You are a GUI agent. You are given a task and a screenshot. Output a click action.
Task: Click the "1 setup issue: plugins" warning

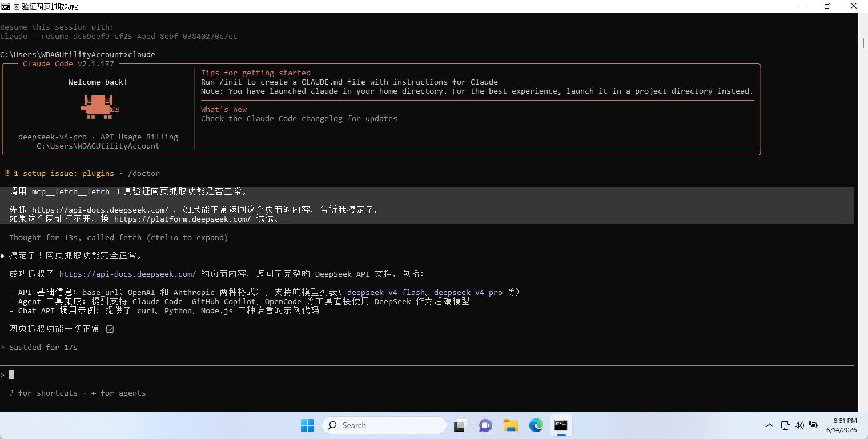click(x=59, y=173)
